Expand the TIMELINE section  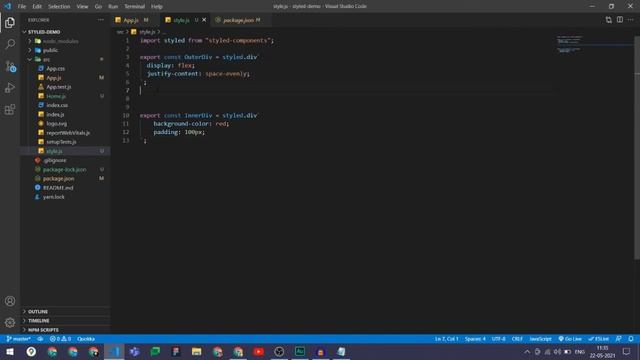coord(65,321)
